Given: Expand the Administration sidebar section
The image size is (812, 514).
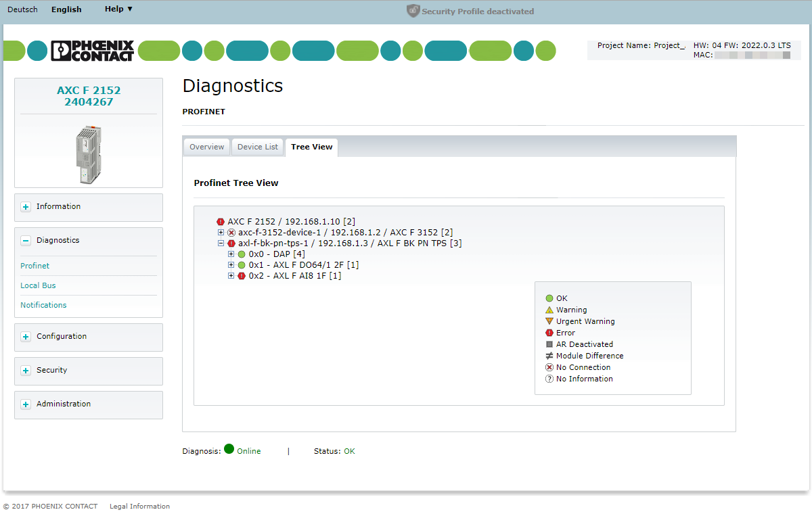Looking at the screenshot, I should click(26, 404).
